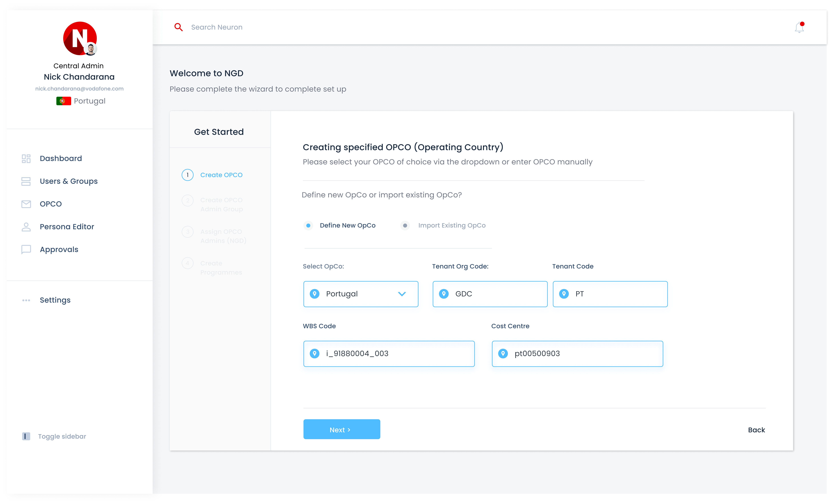Click the Approvals chat bubble icon
Image resolution: width=829 pixels, height=504 pixels.
pyautogui.click(x=26, y=249)
